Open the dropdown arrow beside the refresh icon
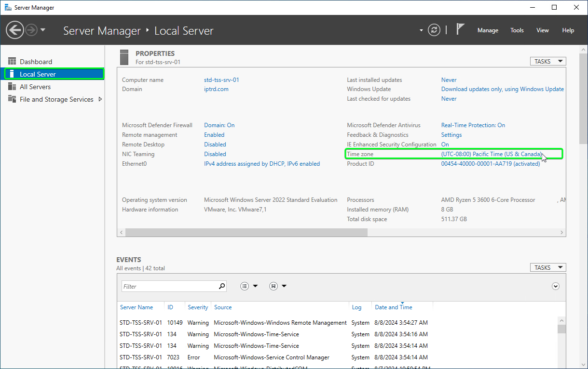588x369 pixels. click(421, 30)
